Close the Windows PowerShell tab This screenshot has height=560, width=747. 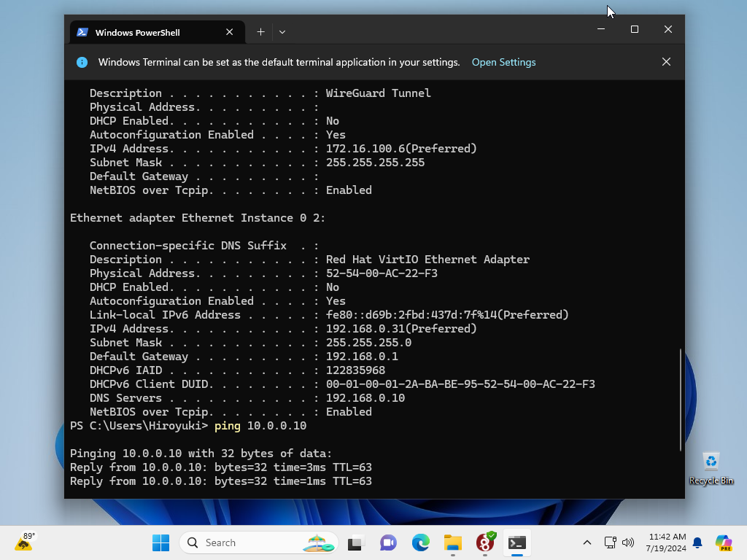point(229,32)
